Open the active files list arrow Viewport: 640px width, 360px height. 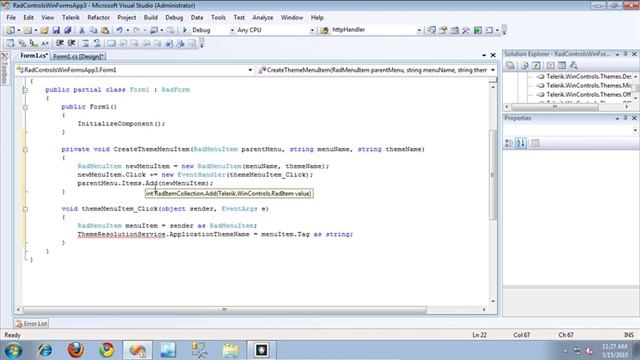484,55
